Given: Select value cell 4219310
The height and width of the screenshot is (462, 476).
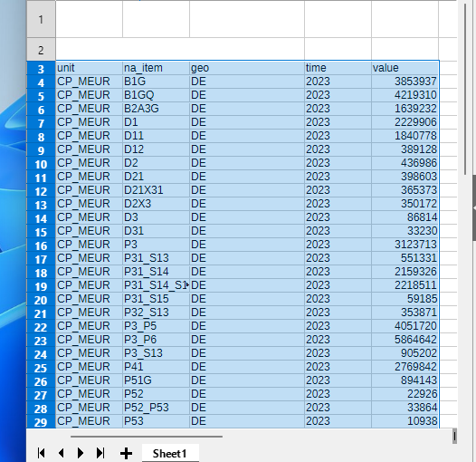Looking at the screenshot, I should coord(405,95).
